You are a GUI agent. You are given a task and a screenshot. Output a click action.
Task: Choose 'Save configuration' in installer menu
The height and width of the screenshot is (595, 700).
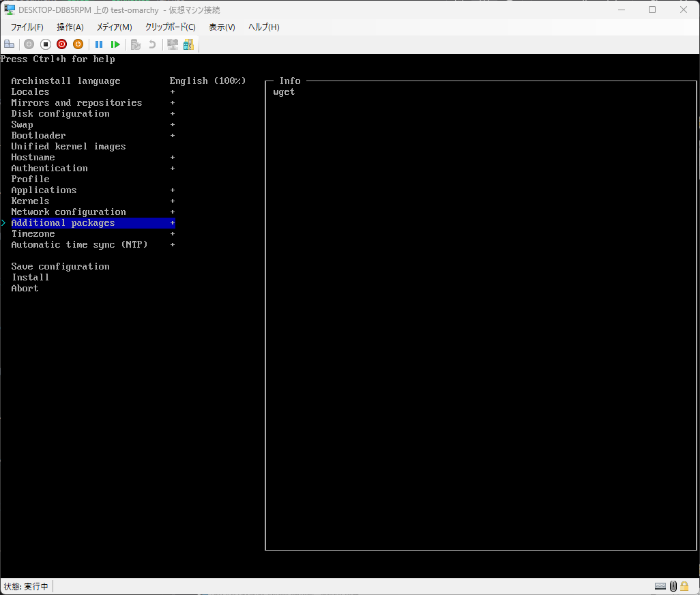(x=60, y=267)
